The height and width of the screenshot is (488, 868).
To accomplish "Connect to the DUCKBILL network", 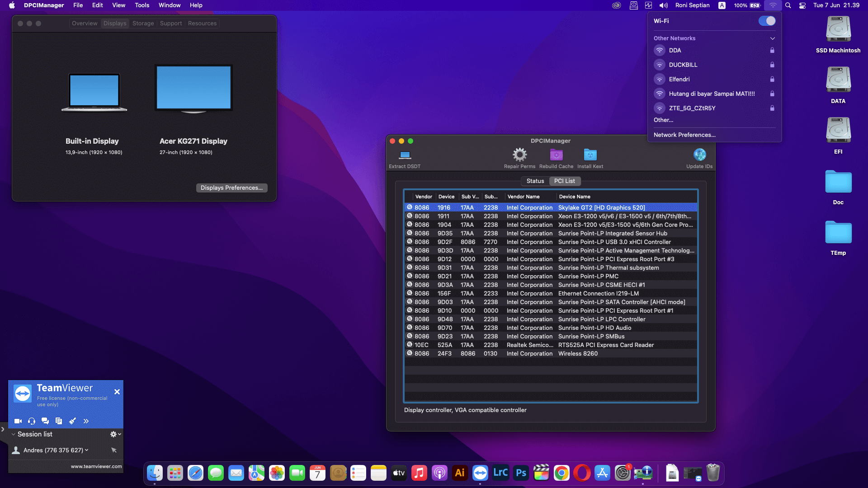I will [683, 65].
